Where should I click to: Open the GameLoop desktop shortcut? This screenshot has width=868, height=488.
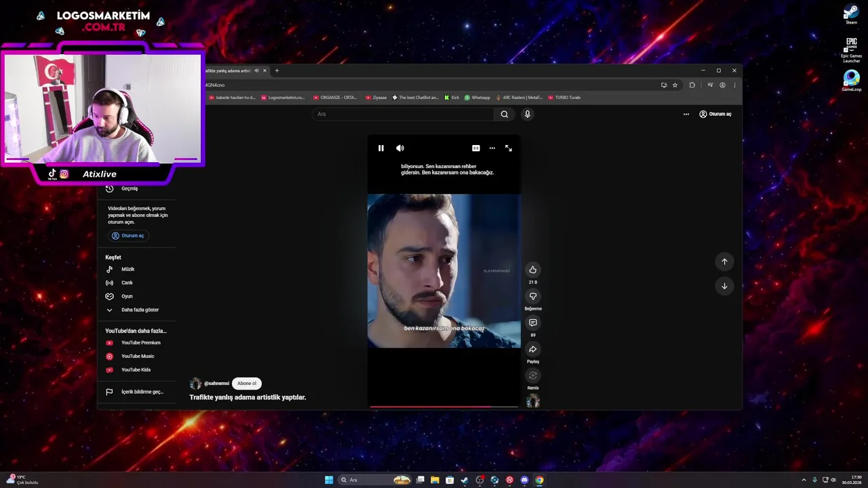(851, 81)
